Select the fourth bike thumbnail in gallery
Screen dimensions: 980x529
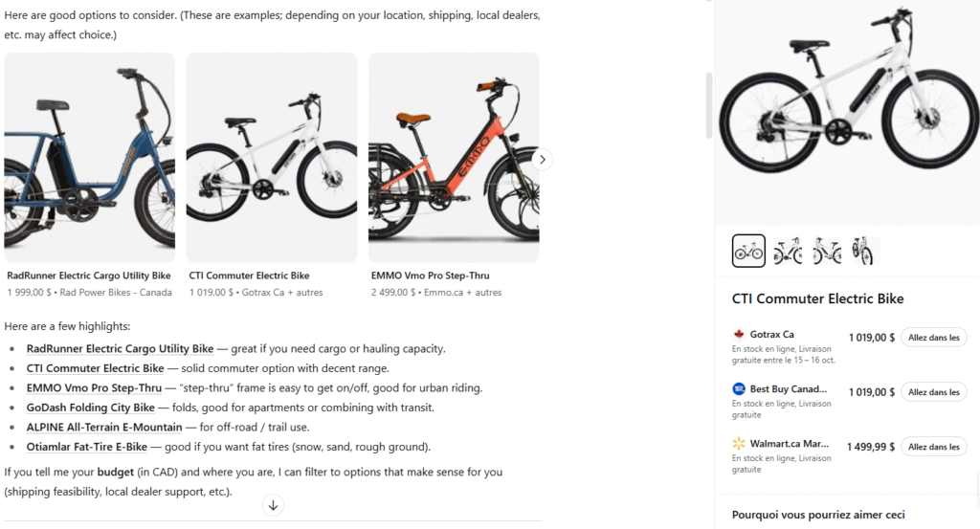[862, 251]
